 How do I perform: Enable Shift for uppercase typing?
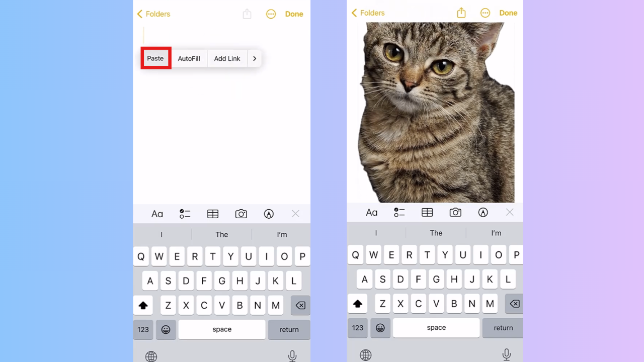point(143,305)
